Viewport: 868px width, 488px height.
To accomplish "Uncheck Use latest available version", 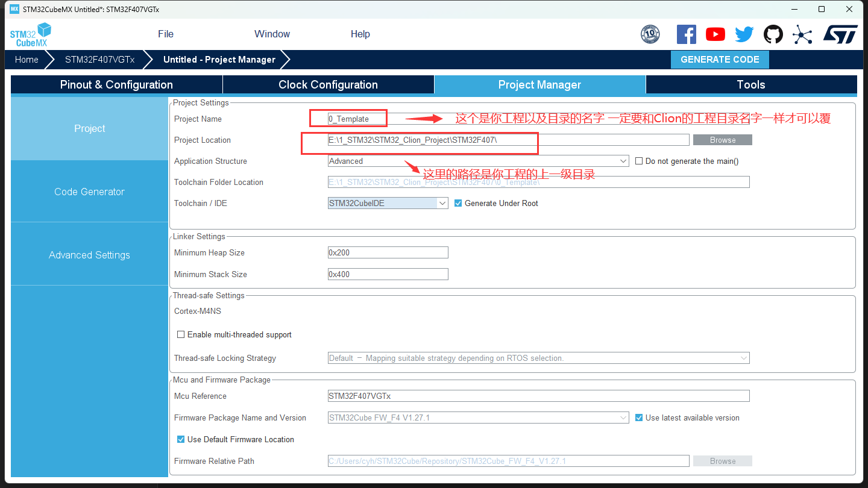I will click(639, 418).
